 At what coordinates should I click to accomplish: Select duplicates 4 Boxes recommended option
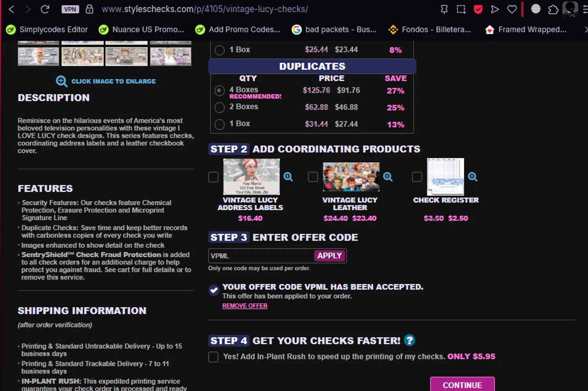pyautogui.click(x=220, y=91)
